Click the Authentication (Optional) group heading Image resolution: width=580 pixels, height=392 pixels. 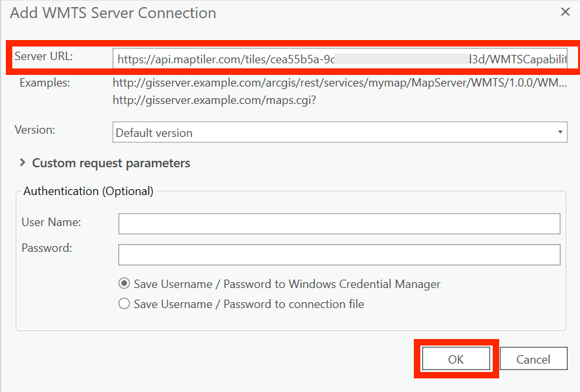pyautogui.click(x=88, y=191)
